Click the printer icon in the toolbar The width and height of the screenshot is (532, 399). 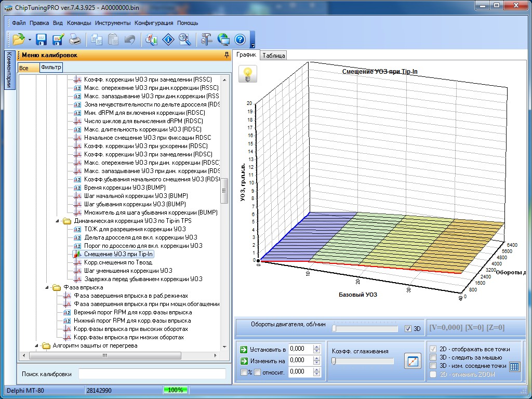click(x=75, y=39)
